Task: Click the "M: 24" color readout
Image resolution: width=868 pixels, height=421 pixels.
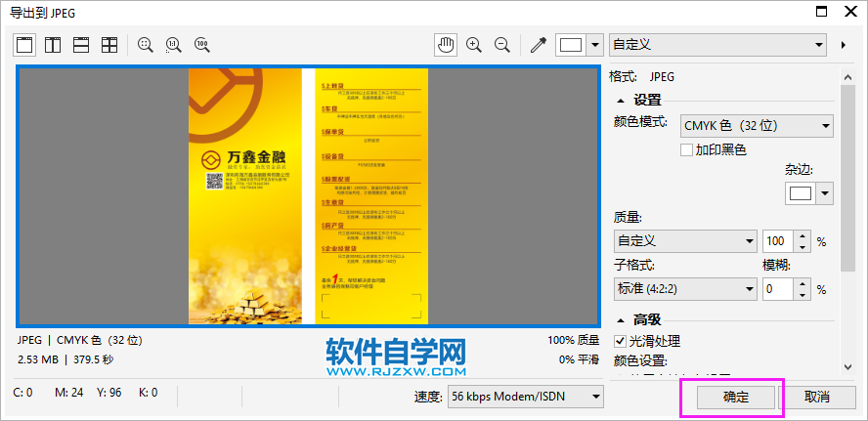Action: point(69,393)
